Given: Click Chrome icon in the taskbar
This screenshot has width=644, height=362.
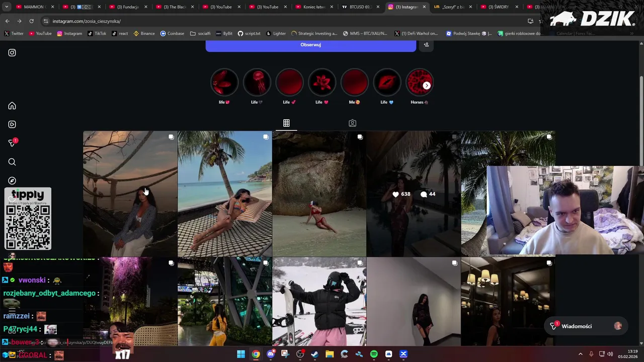Looking at the screenshot, I should click(x=256, y=354).
